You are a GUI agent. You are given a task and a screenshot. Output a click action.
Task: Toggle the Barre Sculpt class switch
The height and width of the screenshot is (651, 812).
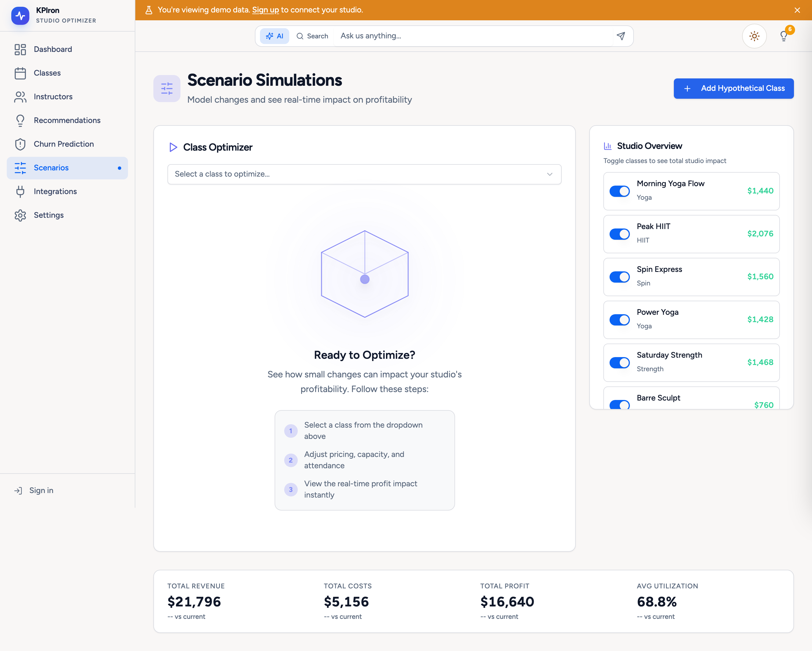point(619,404)
